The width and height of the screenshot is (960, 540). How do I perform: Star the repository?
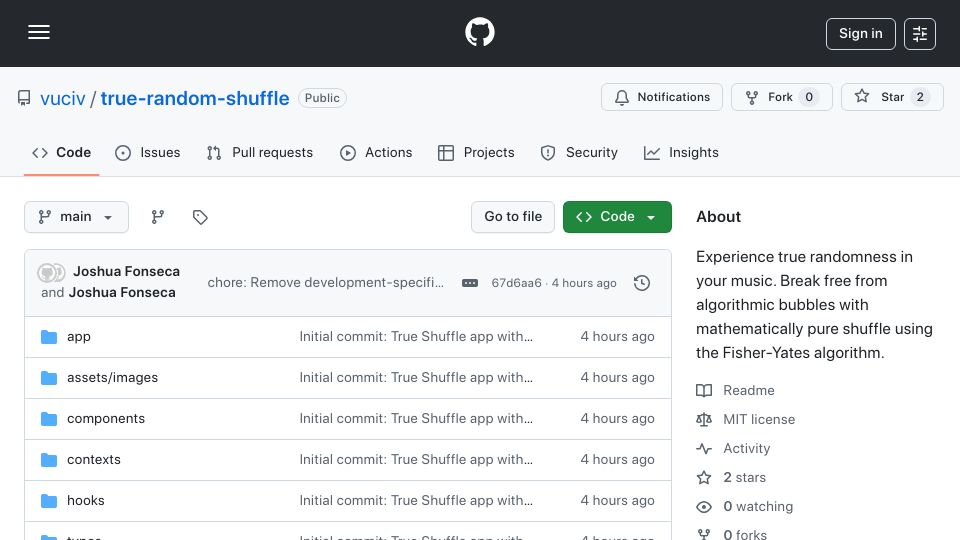pos(891,97)
